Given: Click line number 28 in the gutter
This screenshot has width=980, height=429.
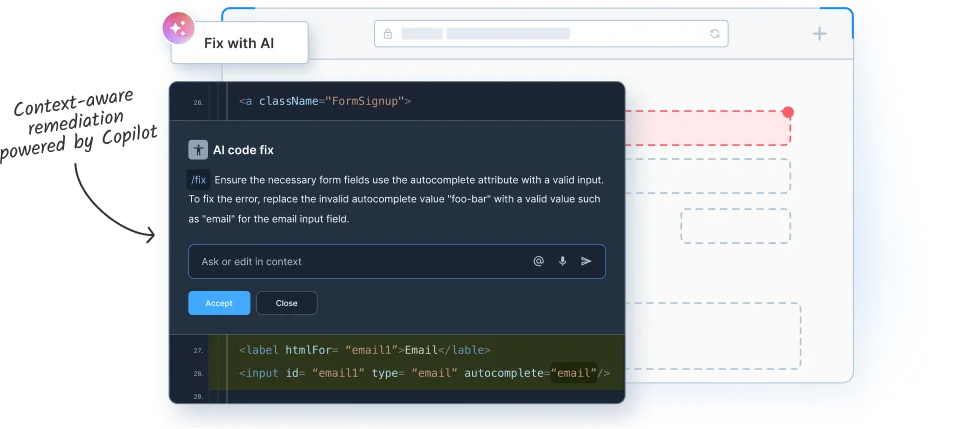Looking at the screenshot, I should pos(198,374).
